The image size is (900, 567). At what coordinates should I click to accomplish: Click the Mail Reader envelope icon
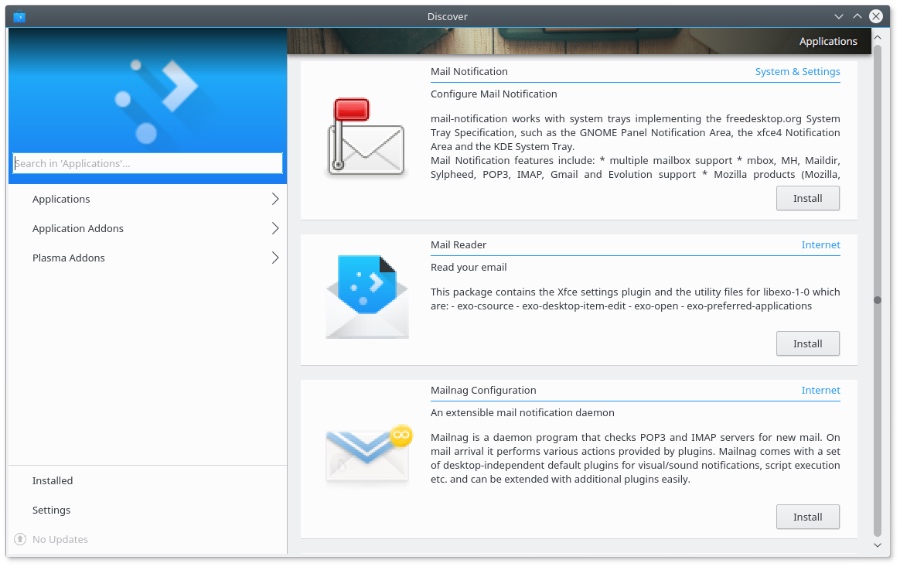pos(366,296)
